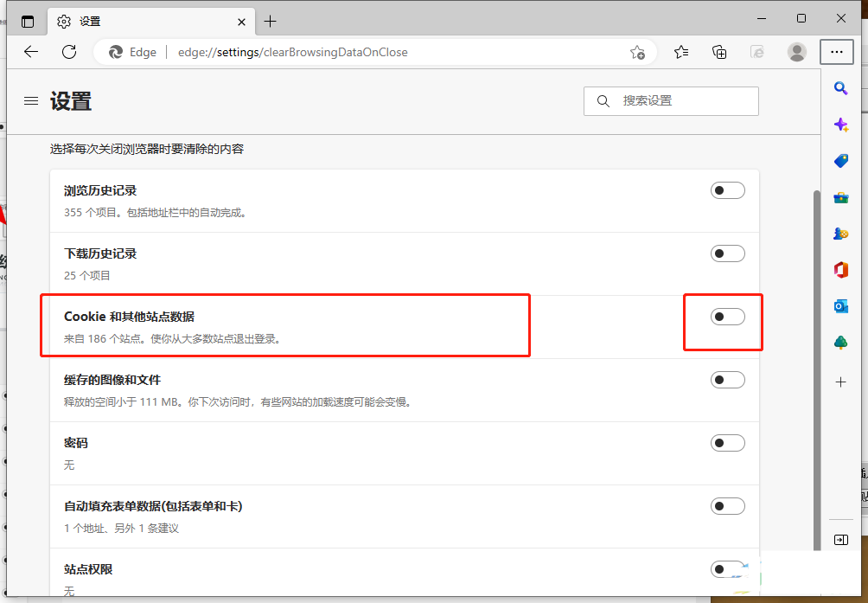Image resolution: width=868 pixels, height=603 pixels.
Task: Add sidebar app with plus icon
Action: coord(841,382)
